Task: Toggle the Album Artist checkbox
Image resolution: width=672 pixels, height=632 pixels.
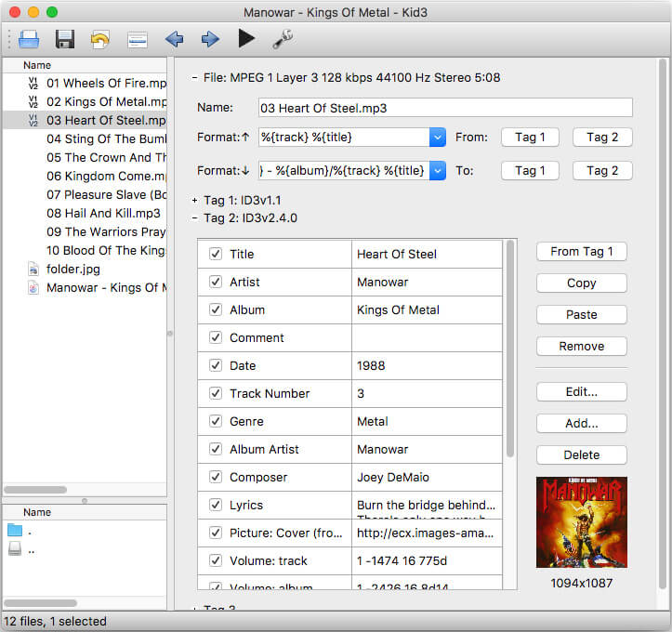Action: pyautogui.click(x=216, y=449)
